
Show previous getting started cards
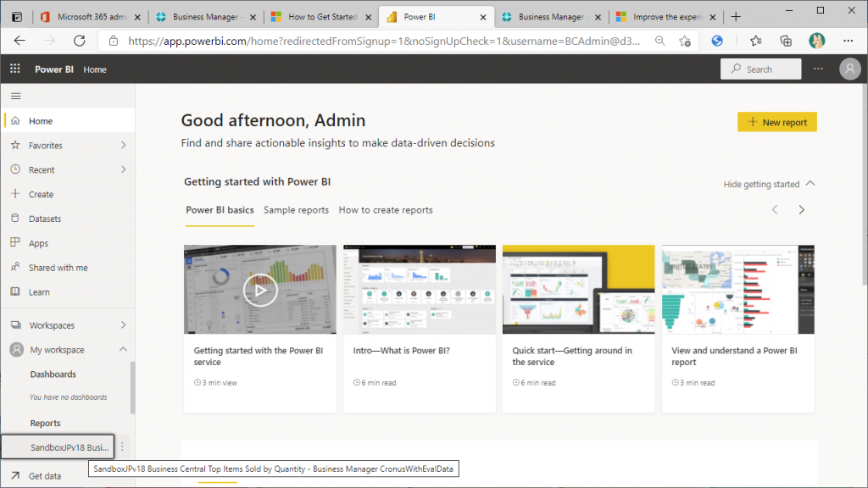pyautogui.click(x=775, y=210)
